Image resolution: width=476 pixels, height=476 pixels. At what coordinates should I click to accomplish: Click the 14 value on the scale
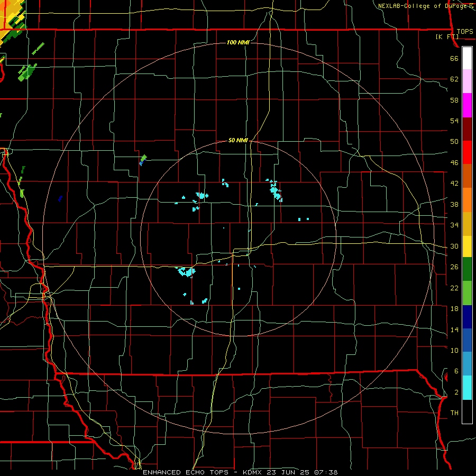tap(454, 329)
